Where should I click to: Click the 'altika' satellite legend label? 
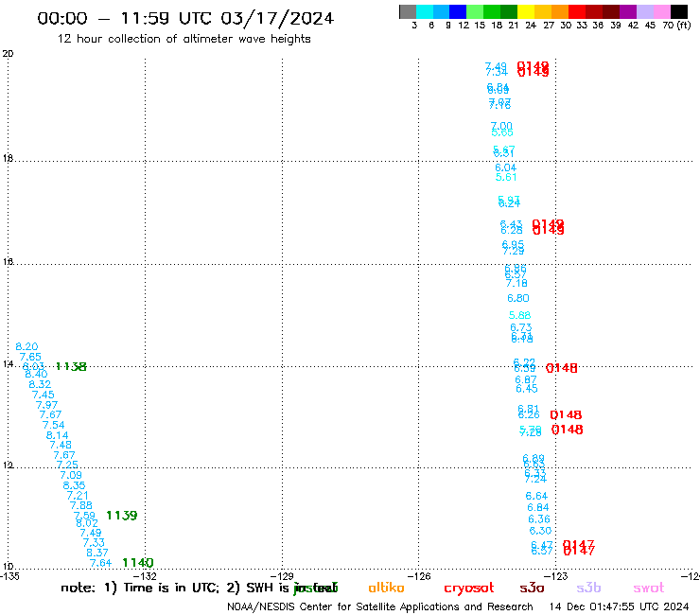386,588
